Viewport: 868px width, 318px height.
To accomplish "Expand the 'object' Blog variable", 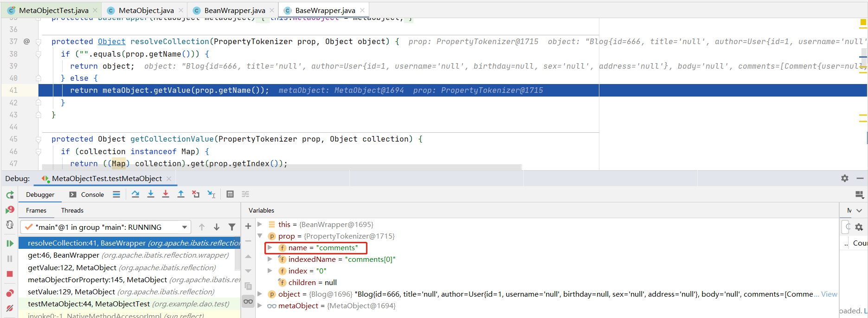I will [260, 294].
